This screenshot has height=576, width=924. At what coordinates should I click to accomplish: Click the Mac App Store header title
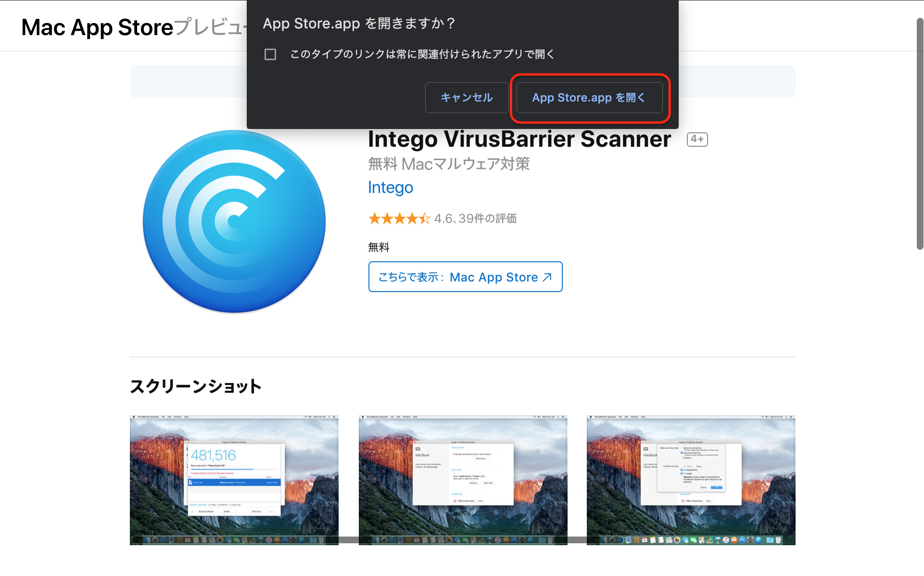[x=97, y=27]
